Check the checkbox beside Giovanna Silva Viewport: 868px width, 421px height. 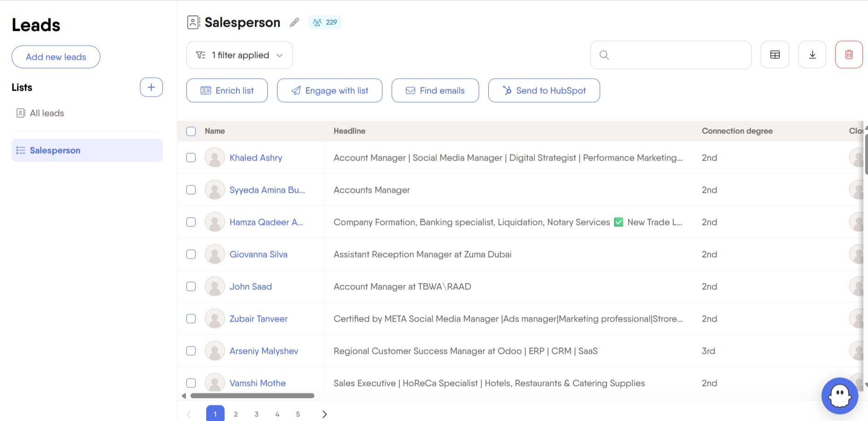pyautogui.click(x=191, y=254)
